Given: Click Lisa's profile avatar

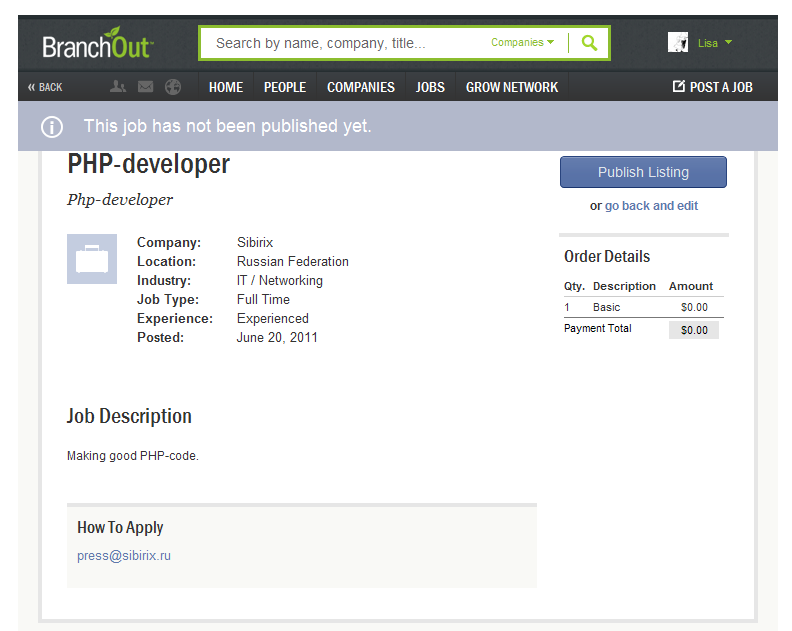Looking at the screenshot, I should point(678,42).
